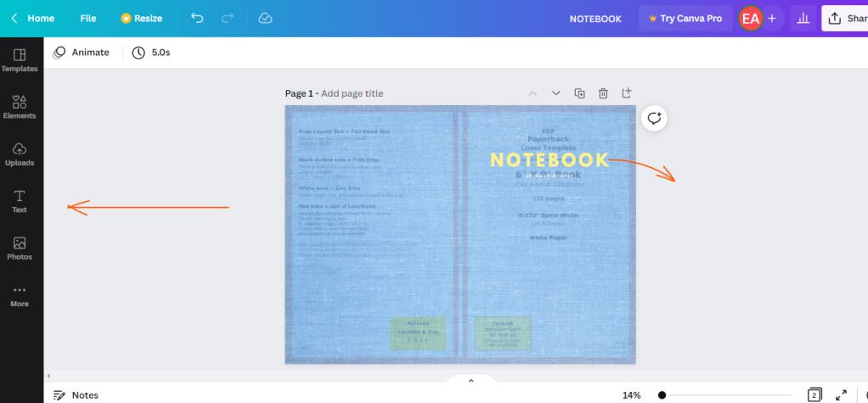Click the Animate button
This screenshot has width=868, height=403.
tap(82, 53)
